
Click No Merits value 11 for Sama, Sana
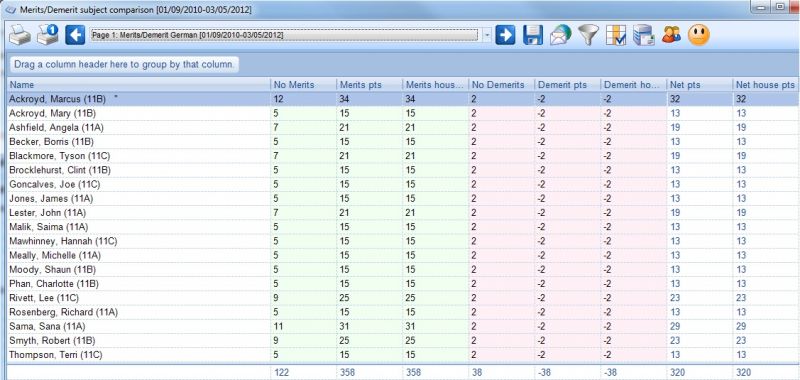click(x=279, y=326)
